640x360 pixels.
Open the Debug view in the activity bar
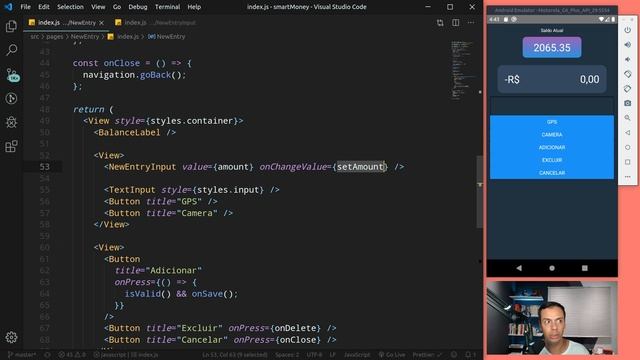(11, 122)
